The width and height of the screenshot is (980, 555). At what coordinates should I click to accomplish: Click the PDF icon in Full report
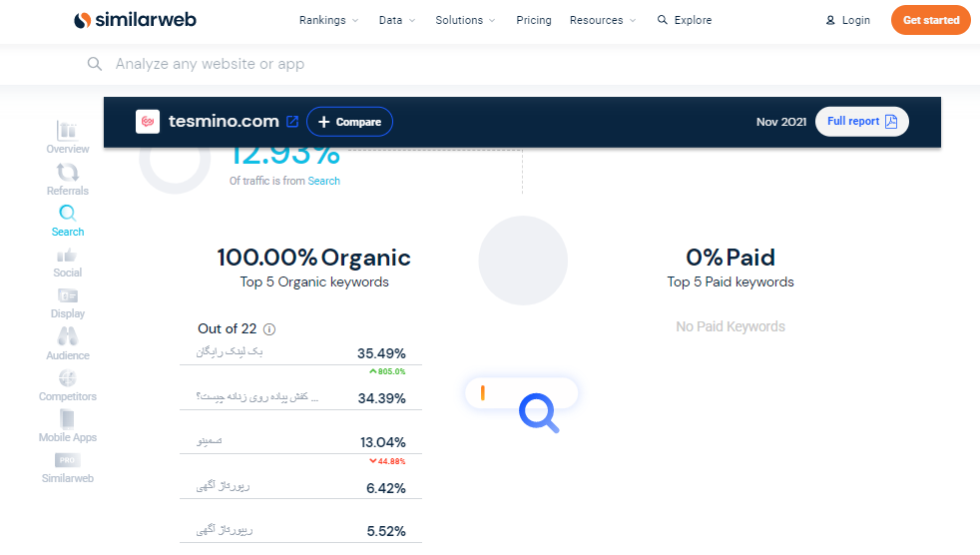pyautogui.click(x=891, y=121)
